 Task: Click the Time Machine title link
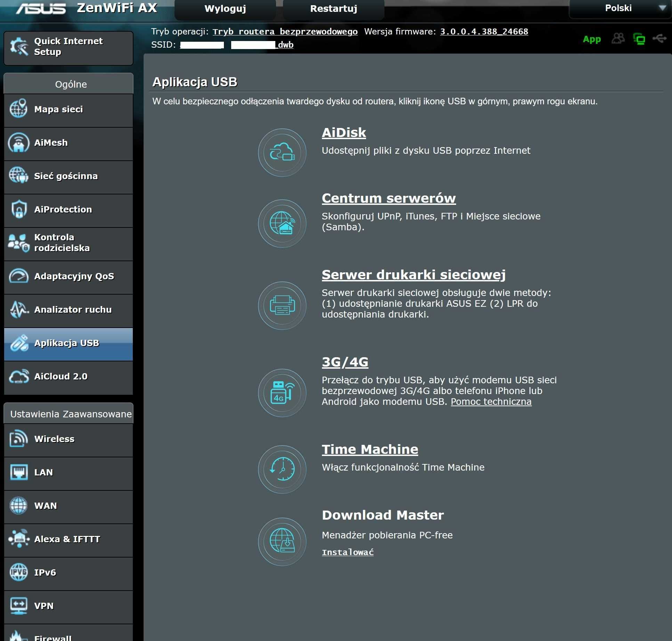click(370, 449)
